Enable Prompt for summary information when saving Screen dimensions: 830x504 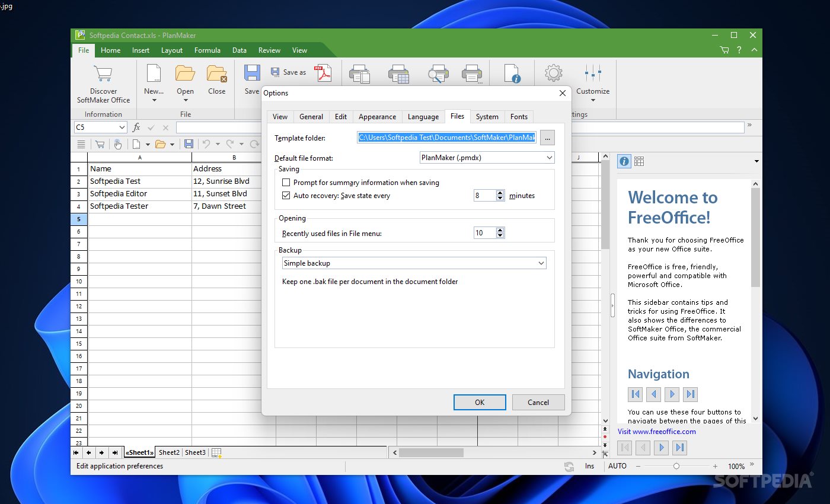click(286, 183)
